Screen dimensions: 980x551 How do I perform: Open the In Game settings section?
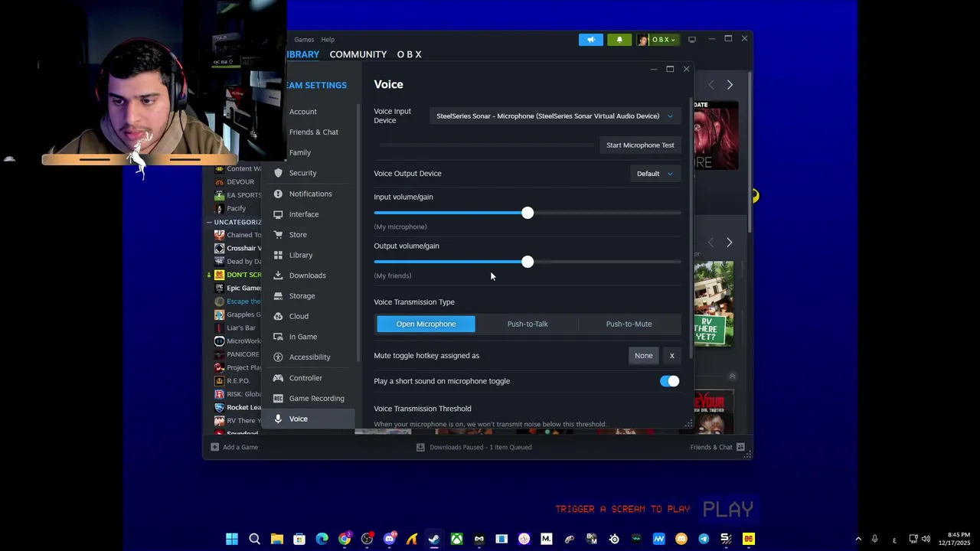pyautogui.click(x=309, y=337)
